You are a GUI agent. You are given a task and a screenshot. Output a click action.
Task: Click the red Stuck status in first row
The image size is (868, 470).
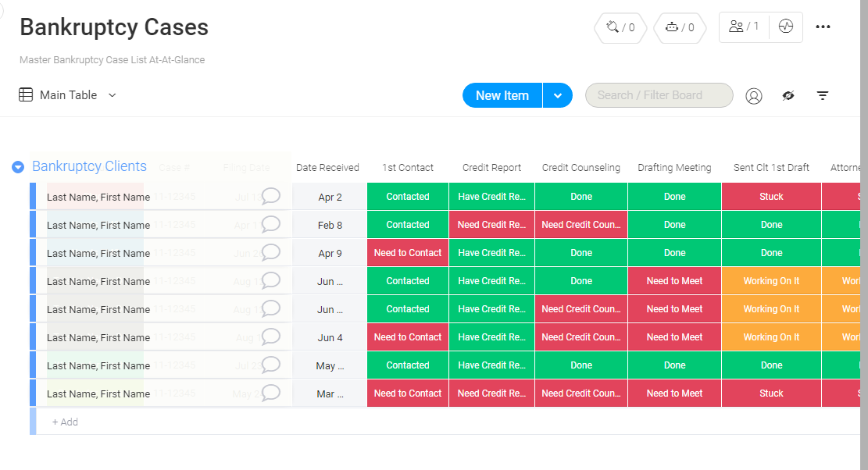(x=771, y=197)
